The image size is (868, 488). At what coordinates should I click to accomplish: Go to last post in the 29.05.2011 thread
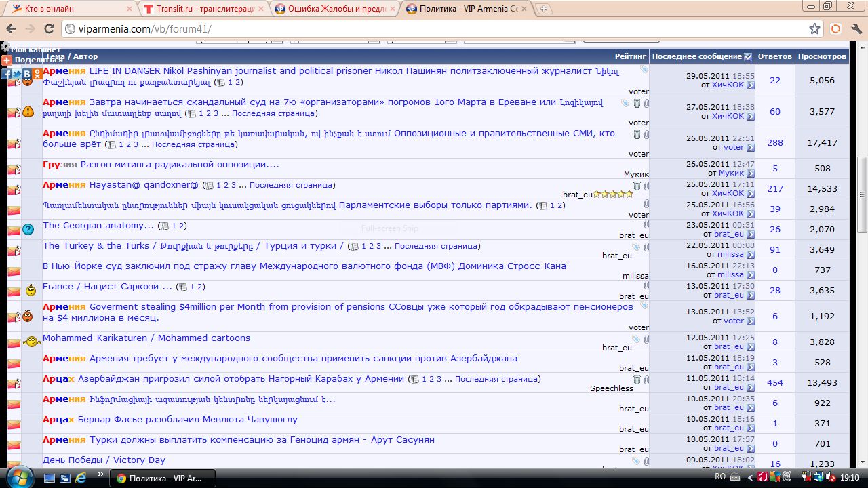tap(751, 86)
